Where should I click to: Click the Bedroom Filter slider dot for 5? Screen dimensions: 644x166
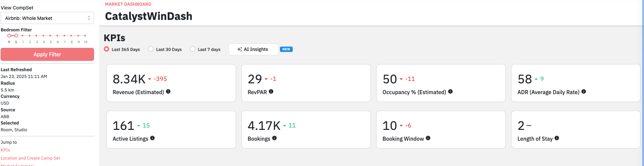(x=50, y=35)
